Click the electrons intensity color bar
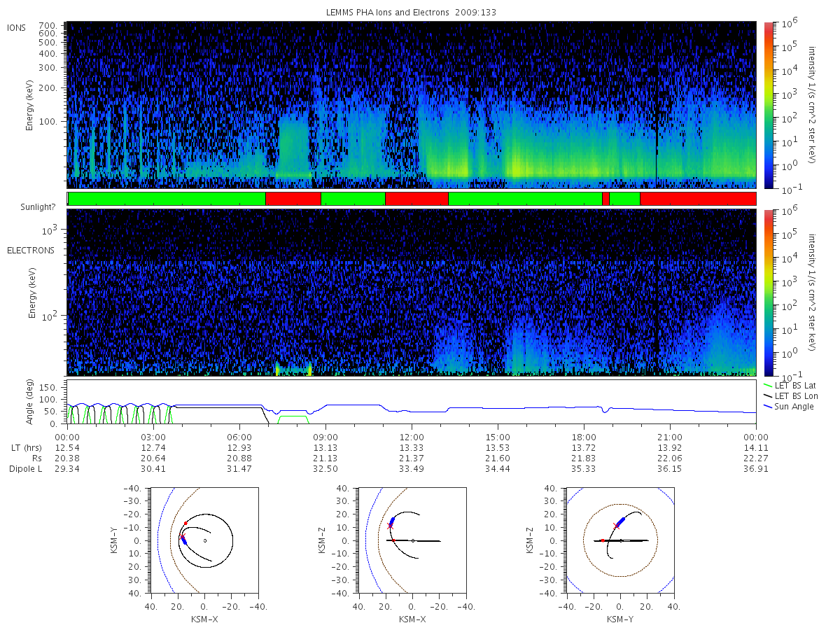This screenshot has width=840, height=630. coord(768,293)
